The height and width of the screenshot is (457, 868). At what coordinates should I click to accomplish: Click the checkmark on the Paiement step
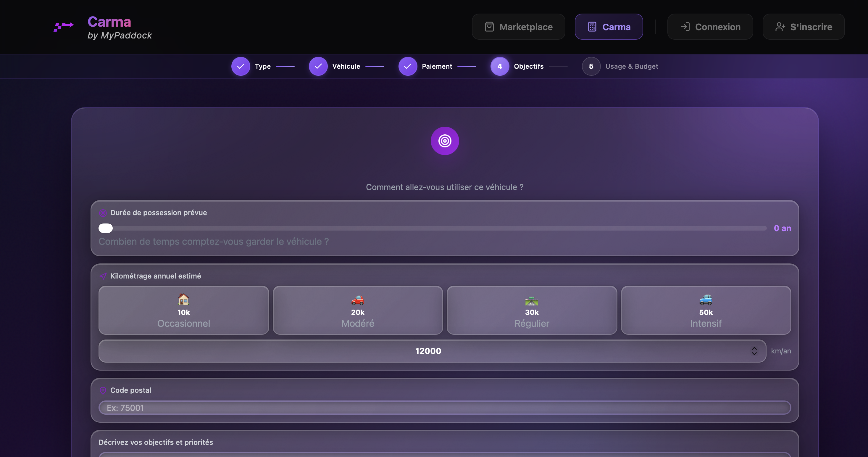pos(408,66)
